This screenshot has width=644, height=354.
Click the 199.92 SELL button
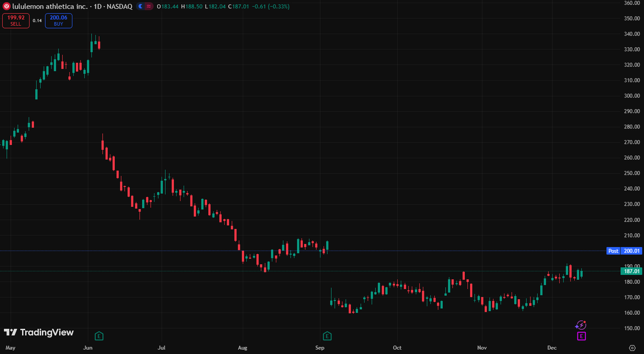(16, 21)
